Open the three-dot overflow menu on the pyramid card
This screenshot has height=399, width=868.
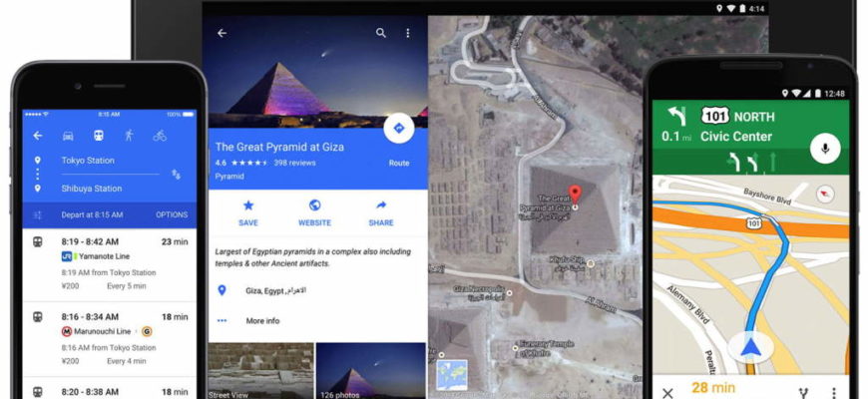pyautogui.click(x=408, y=33)
